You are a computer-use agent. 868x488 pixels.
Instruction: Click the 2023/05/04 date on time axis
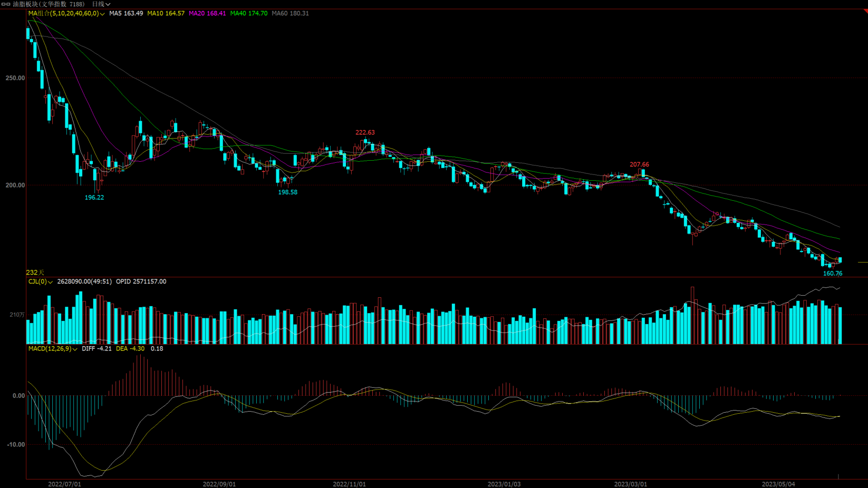(778, 484)
